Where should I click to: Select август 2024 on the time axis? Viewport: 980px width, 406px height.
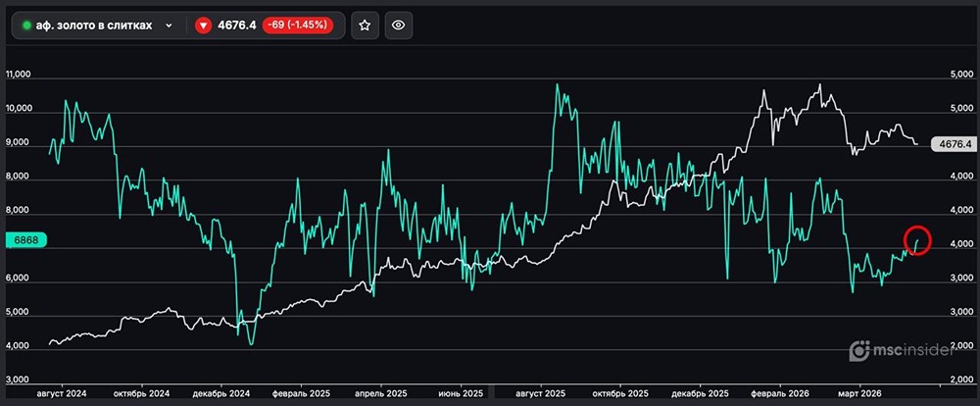[x=61, y=392]
